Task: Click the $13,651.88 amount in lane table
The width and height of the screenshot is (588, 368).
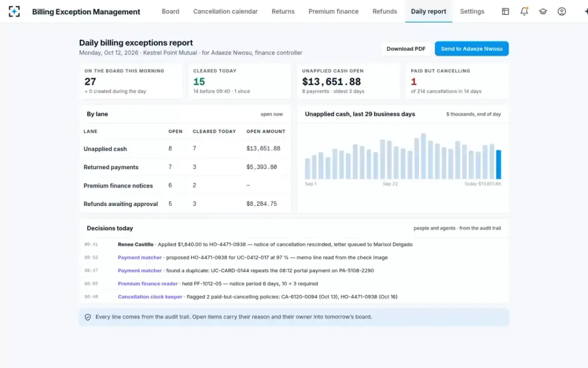Action: [x=264, y=148]
